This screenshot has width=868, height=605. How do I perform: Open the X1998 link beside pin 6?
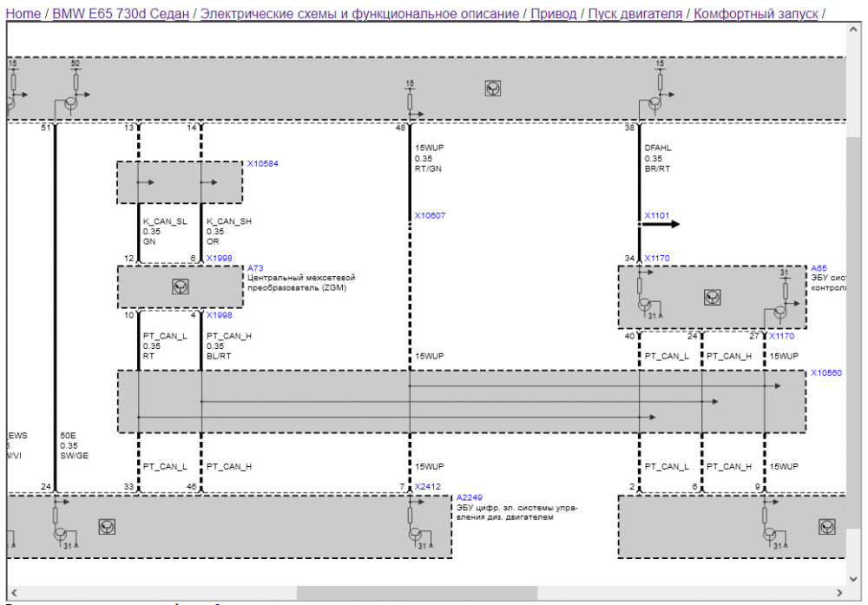(220, 258)
